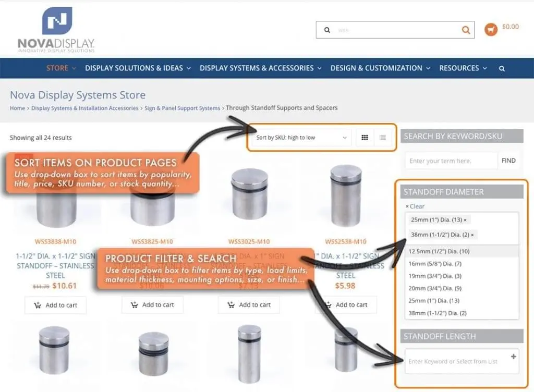534x392 pixels.
Task: Click WSS2538-M10 product image
Action: [346, 195]
